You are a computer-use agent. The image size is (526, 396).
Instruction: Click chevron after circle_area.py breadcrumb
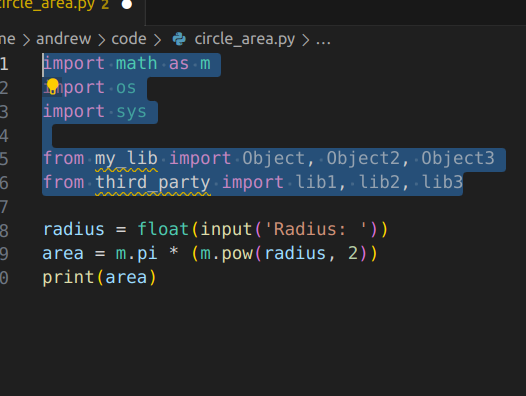pos(305,40)
